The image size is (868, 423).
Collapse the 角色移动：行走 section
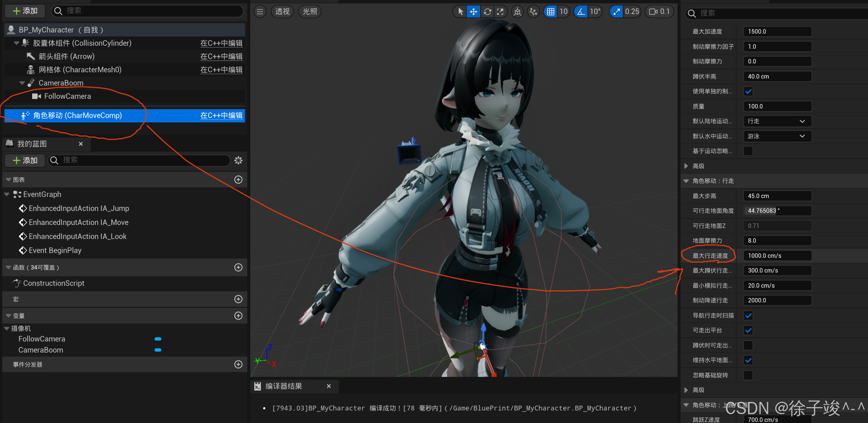point(686,181)
